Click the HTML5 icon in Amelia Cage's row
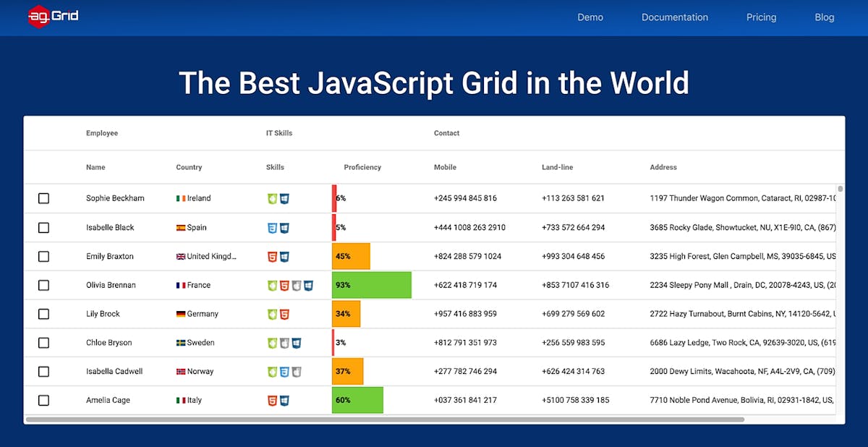Viewport: 868px width, 447px height. point(271,400)
